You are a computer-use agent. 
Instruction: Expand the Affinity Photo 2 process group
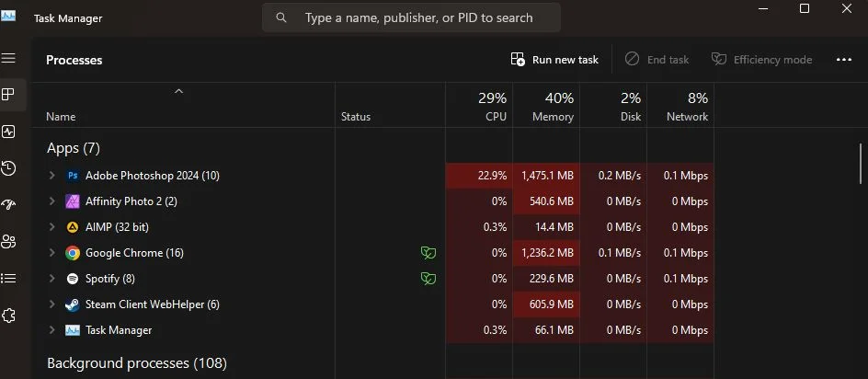coord(52,201)
